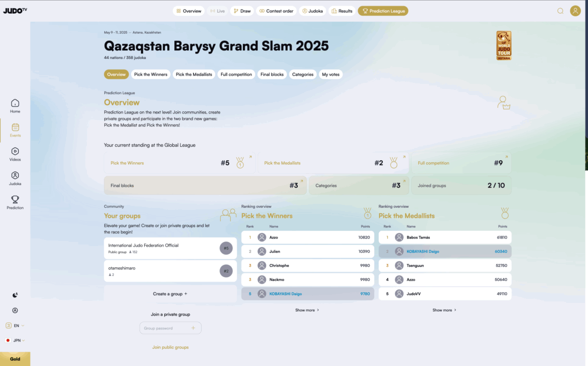The image size is (588, 366).
Task: Select Full competition sub-tab
Action: pos(236,74)
